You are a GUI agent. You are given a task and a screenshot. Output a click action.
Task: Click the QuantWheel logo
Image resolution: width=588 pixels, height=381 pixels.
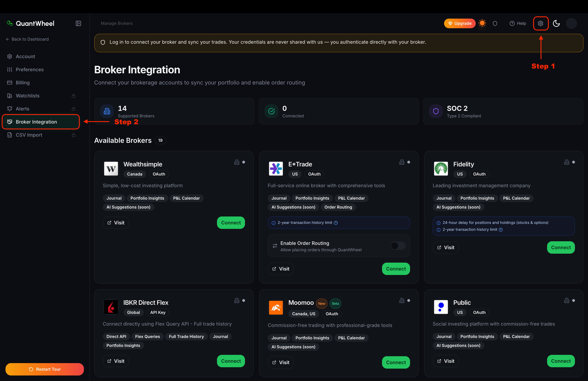[x=30, y=23]
